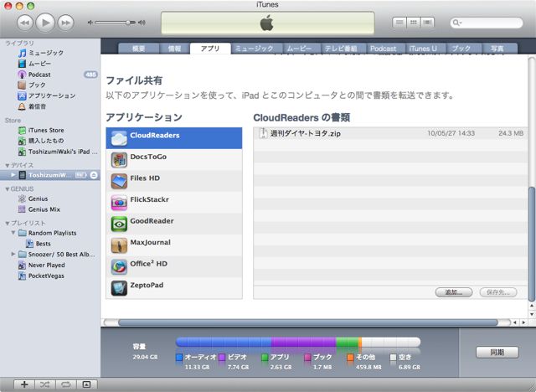Open the Genius Mix icon
Image resolution: width=536 pixels, height=392 pixels.
pos(22,209)
